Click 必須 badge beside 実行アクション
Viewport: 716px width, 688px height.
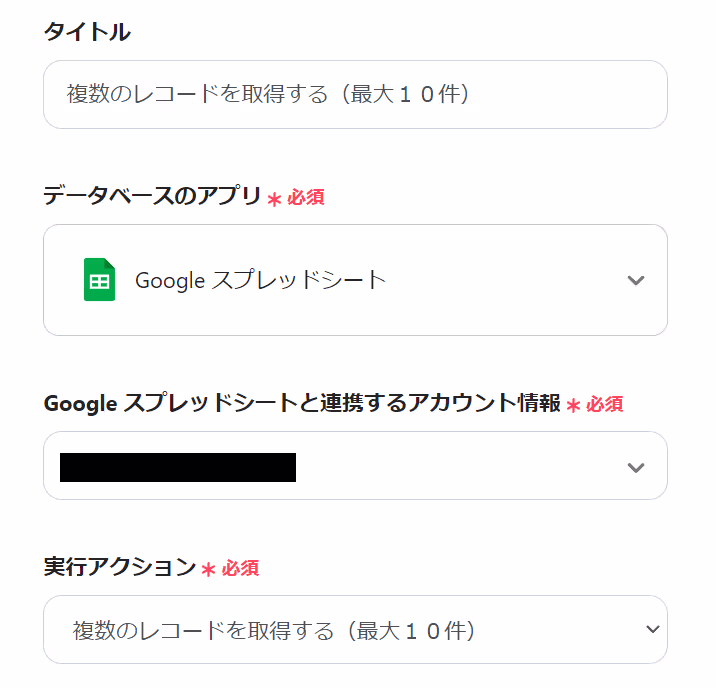point(240,568)
